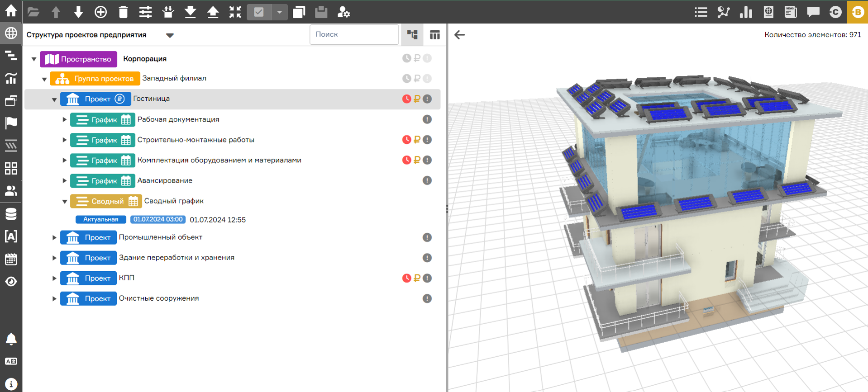Viewport: 868px width, 392px height.
Task: Open user settings icon in toolbar
Action: click(343, 12)
